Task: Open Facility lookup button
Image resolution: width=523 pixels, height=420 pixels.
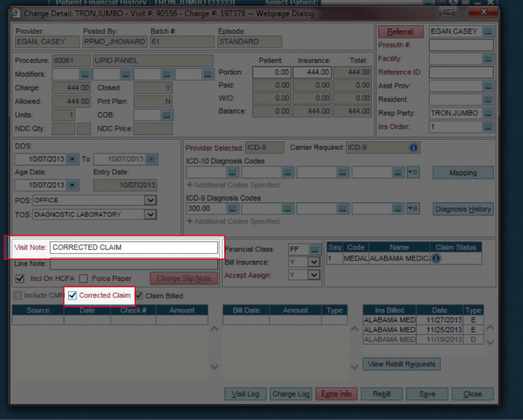Action: point(488,59)
